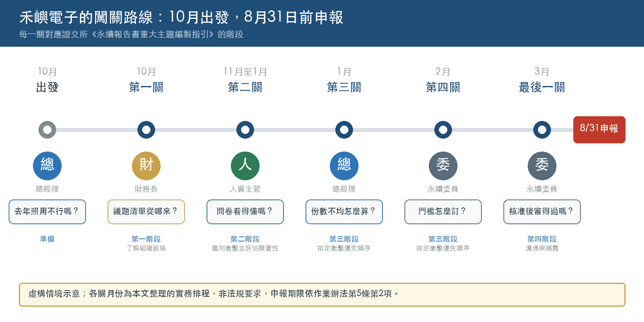
Task: Open the 份數不均怎麼算？ bubble
Action: point(344,212)
